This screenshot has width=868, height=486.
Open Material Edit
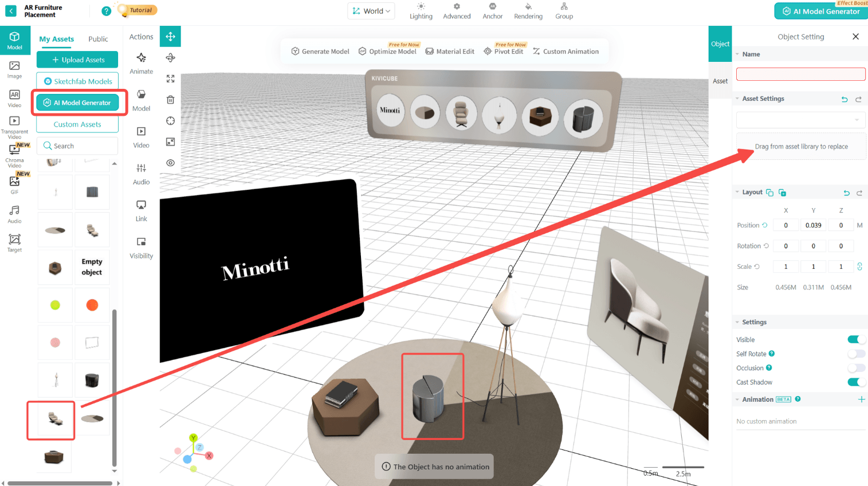(450, 51)
